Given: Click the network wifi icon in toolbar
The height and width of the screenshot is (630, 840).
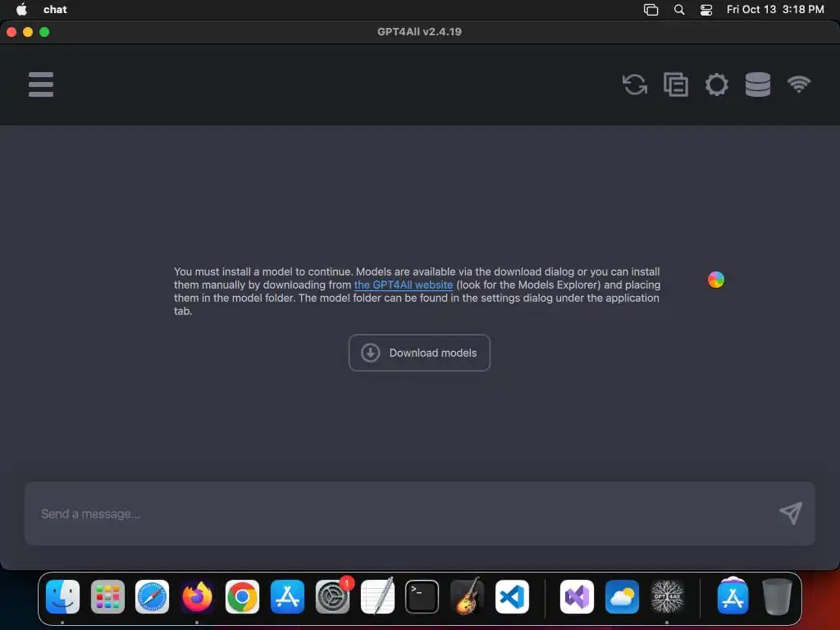Looking at the screenshot, I should (x=799, y=84).
